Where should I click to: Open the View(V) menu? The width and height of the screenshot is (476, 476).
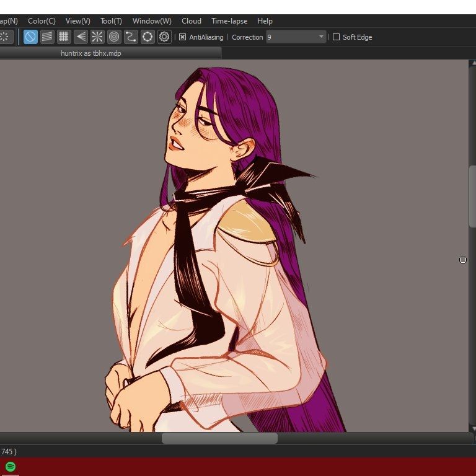[78, 21]
